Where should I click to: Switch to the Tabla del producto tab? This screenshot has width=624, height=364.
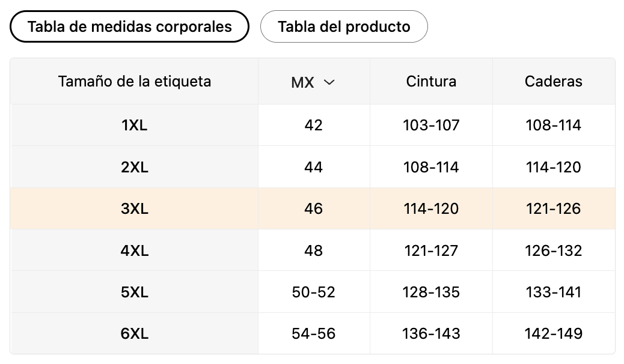tap(344, 26)
